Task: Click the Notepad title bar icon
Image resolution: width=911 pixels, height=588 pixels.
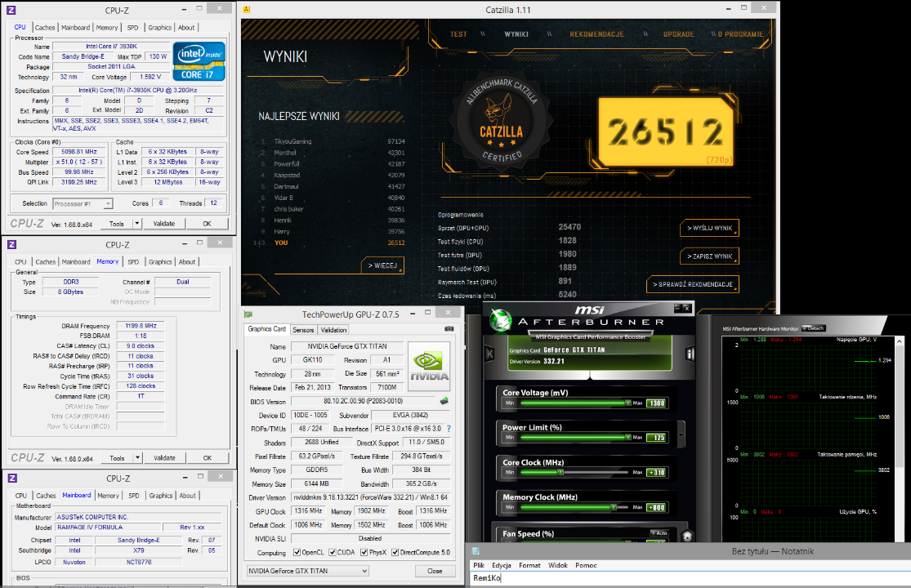Action: tap(476, 551)
